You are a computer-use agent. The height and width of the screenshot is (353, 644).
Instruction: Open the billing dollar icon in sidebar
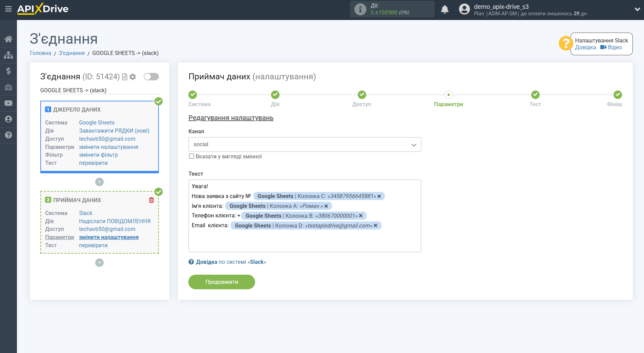[x=8, y=71]
